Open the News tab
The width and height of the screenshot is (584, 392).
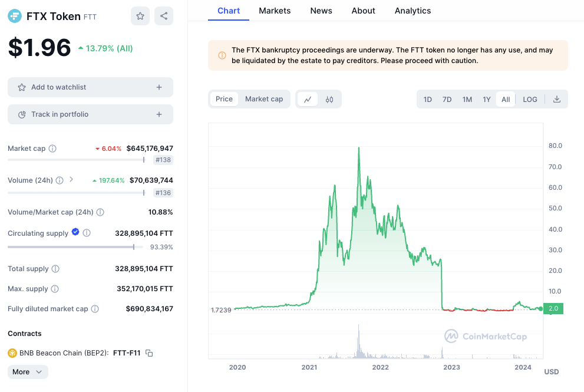click(321, 11)
